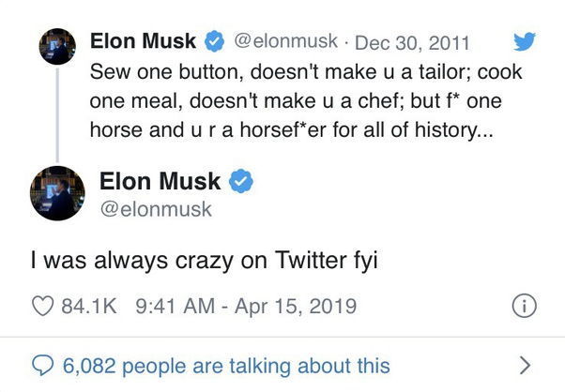The height and width of the screenshot is (392, 565).
Task: Open the small avatar of the 2011 tweet
Action: (57, 47)
